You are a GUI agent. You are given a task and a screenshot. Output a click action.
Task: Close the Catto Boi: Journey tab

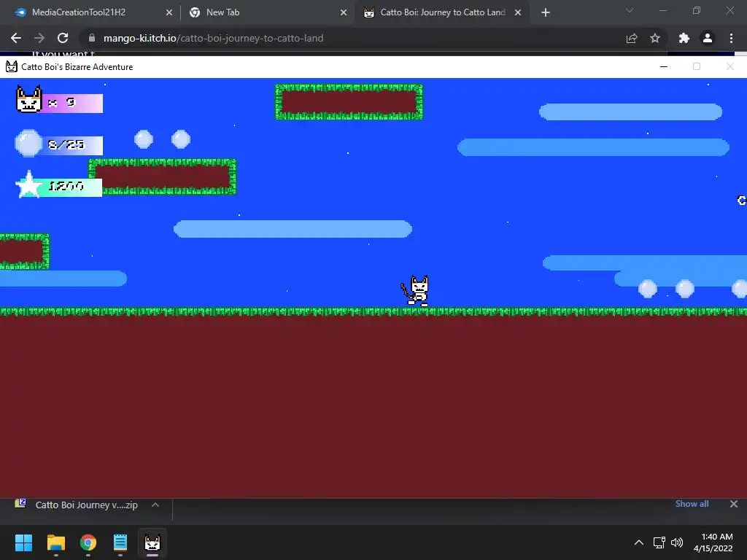point(519,13)
